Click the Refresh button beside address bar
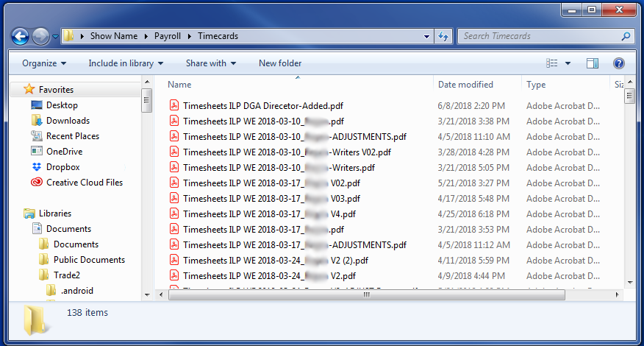This screenshot has height=346, width=644. click(443, 35)
